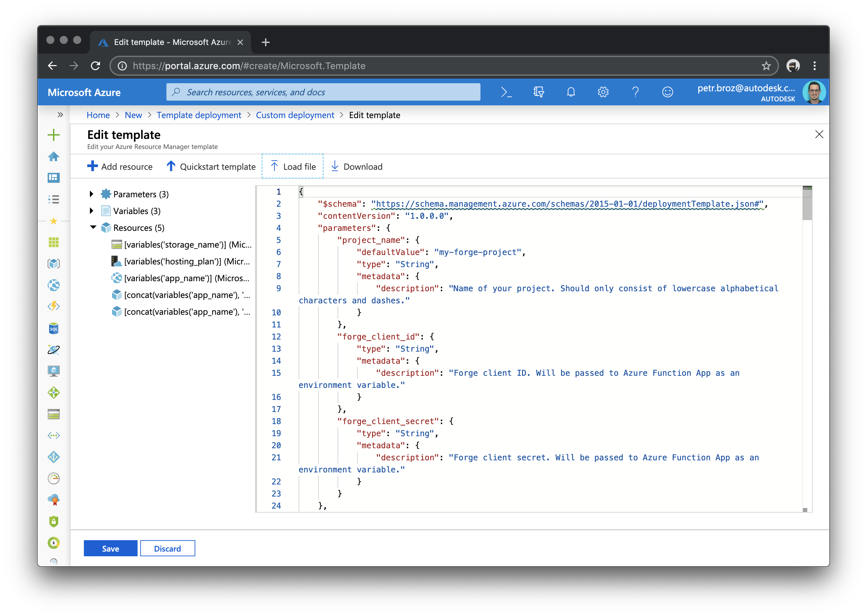The width and height of the screenshot is (867, 616).
Task: Open Security Center shield icon in sidebar
Action: click(x=54, y=521)
